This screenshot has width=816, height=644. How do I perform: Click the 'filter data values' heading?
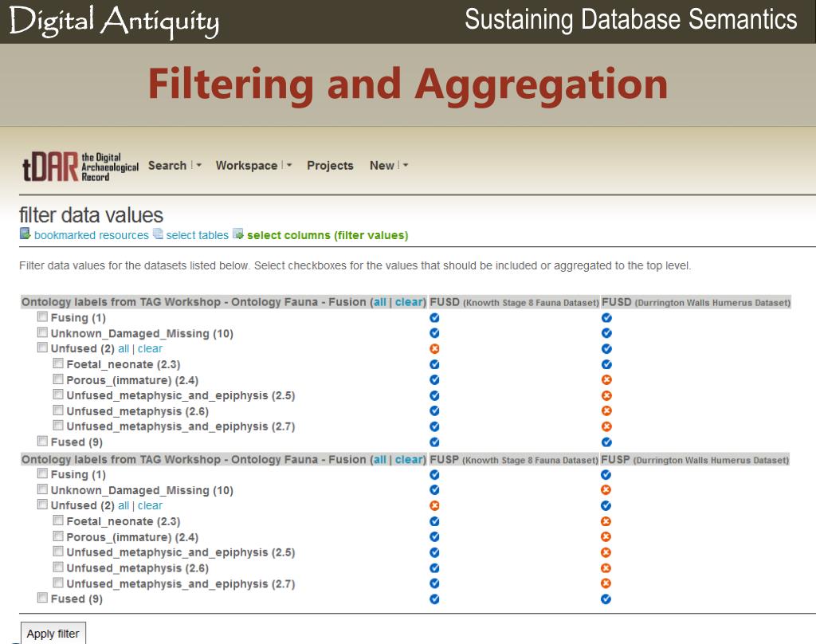point(91,215)
